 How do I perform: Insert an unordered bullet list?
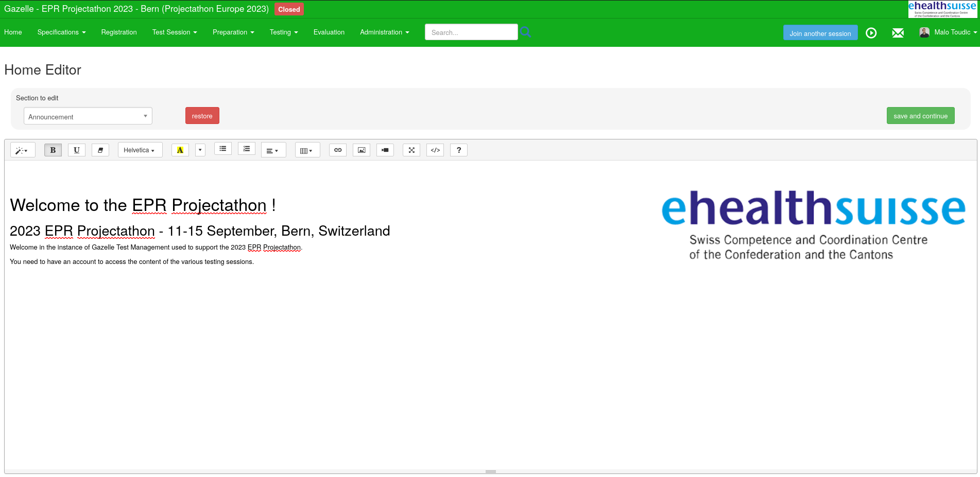[223, 149]
